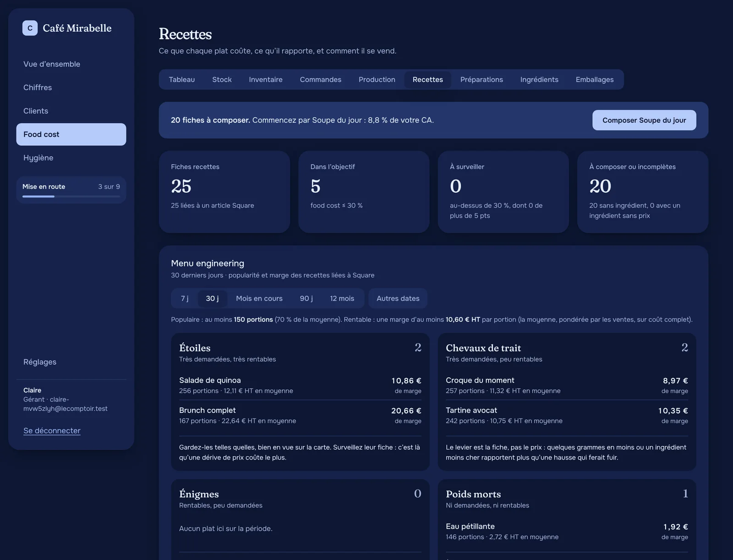
Task: Open the Commandes tab
Action: (321, 80)
